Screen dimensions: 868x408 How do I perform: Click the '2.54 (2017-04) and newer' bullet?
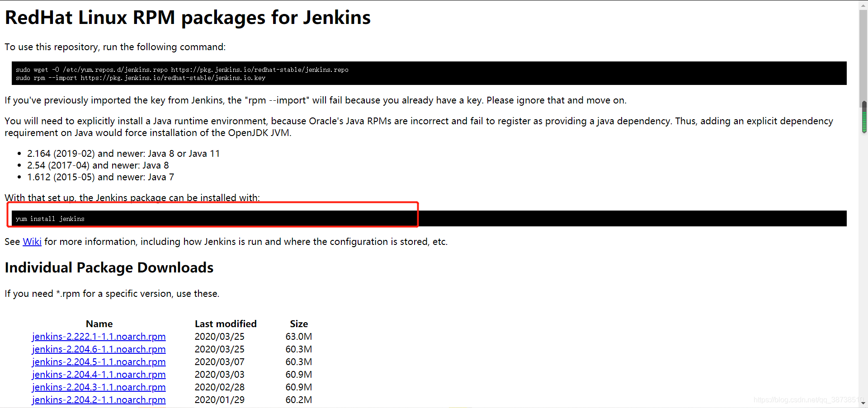[98, 165]
